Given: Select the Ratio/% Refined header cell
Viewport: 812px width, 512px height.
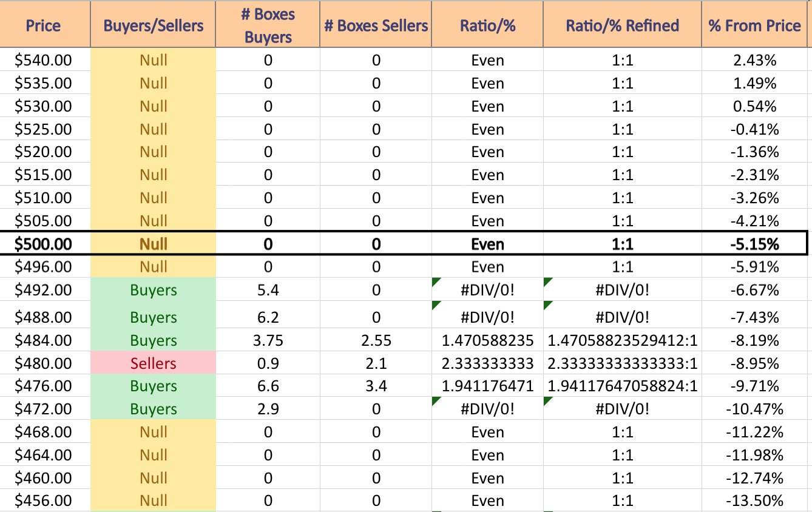Looking at the screenshot, I should tap(623, 25).
